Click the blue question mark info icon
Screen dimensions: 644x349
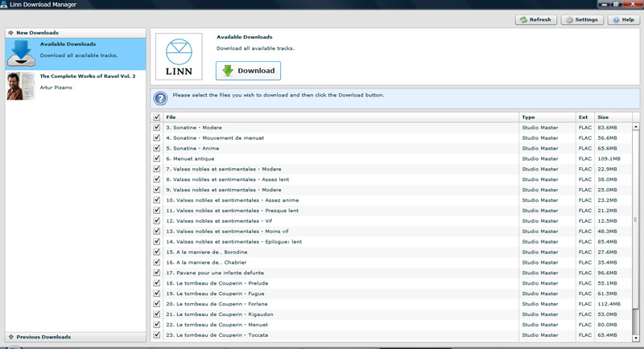pyautogui.click(x=161, y=98)
